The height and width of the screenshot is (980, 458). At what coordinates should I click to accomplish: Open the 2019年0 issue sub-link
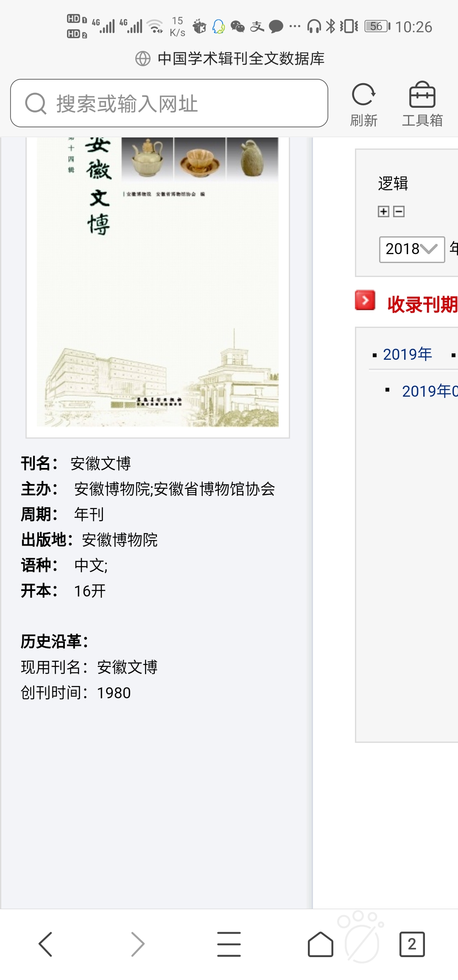[430, 391]
